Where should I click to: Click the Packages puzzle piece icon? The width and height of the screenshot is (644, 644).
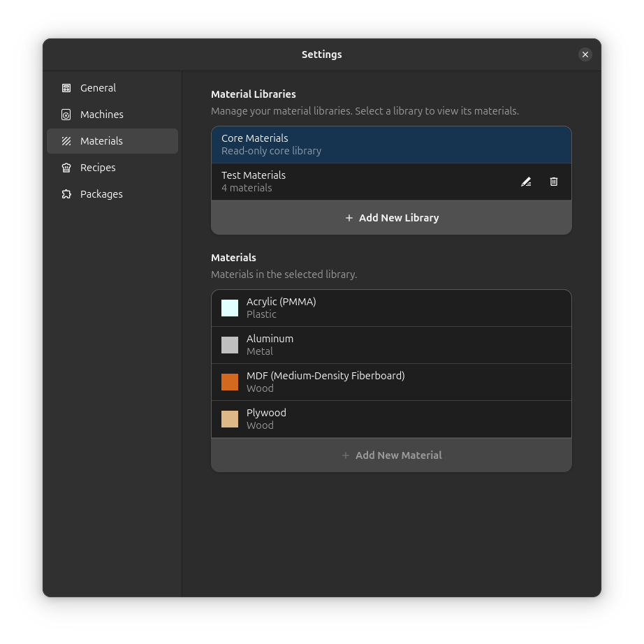(x=66, y=194)
